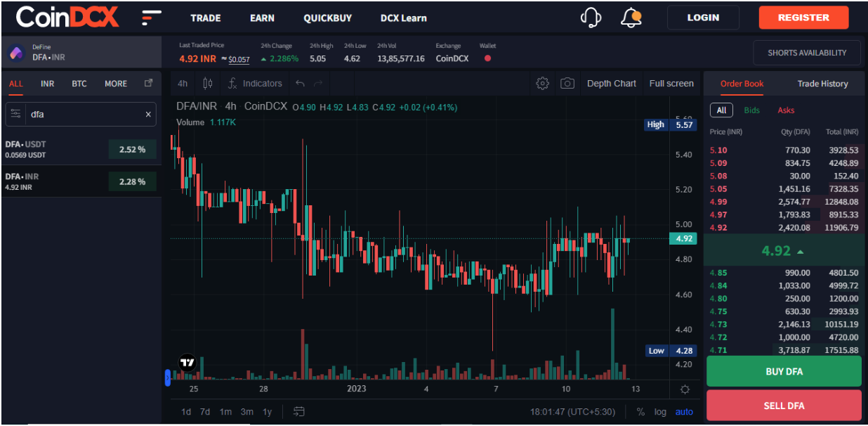The image size is (868, 426).
Task: Click the SELL DFA button
Action: point(784,406)
